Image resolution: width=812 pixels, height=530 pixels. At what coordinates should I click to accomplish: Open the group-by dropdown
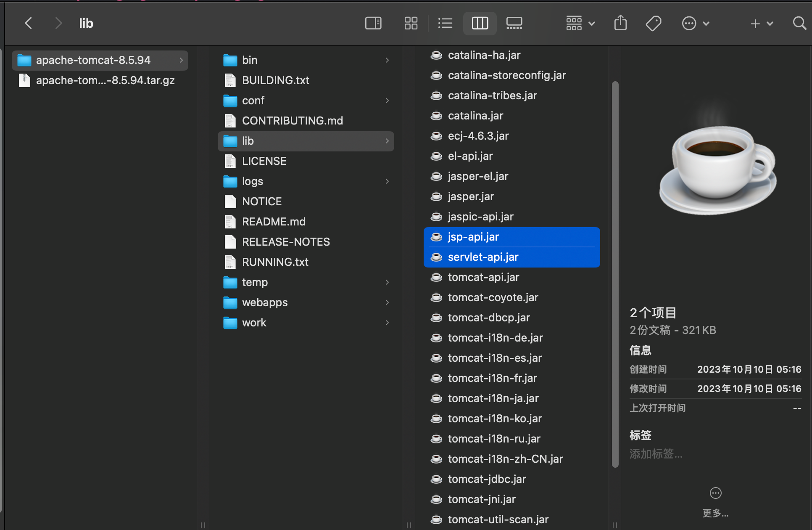coord(580,23)
